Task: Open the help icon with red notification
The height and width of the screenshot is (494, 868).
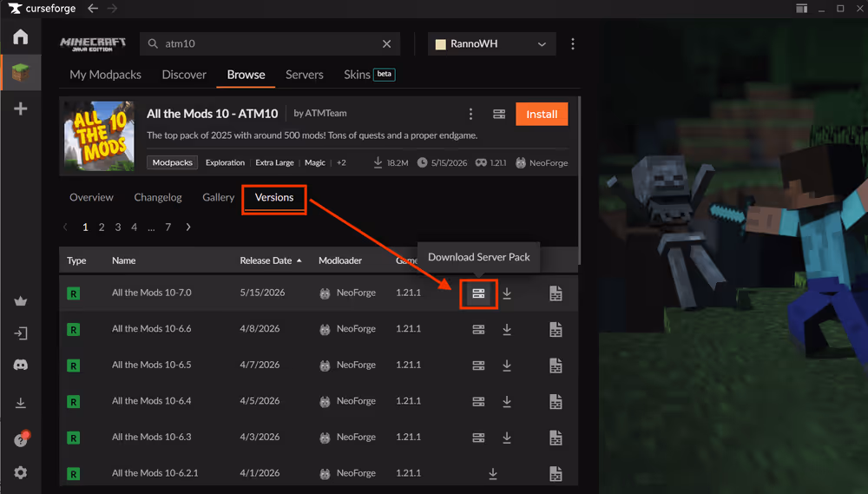Action: tap(21, 439)
